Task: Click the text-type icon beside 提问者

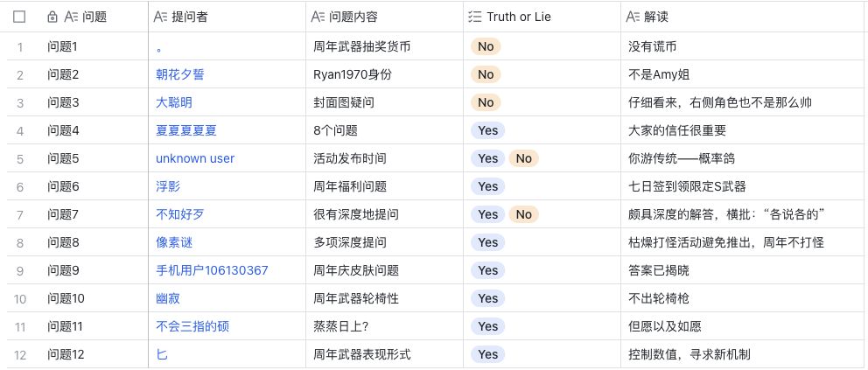Action: pos(160,17)
